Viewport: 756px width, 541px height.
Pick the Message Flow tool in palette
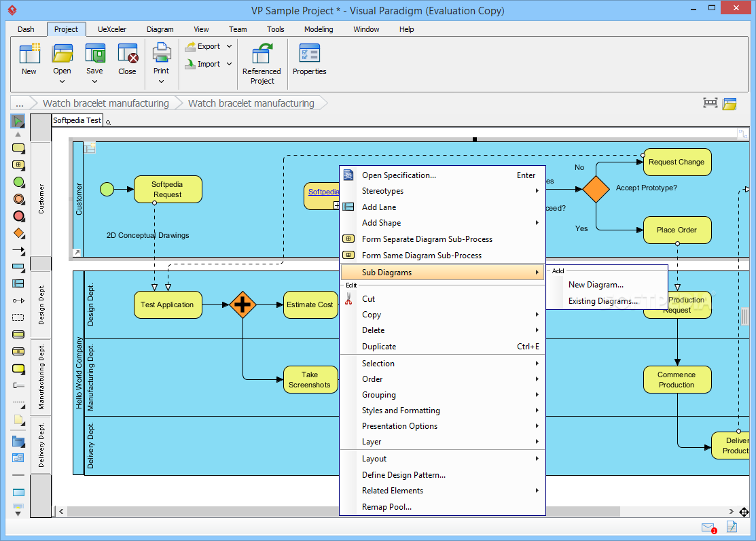18,300
